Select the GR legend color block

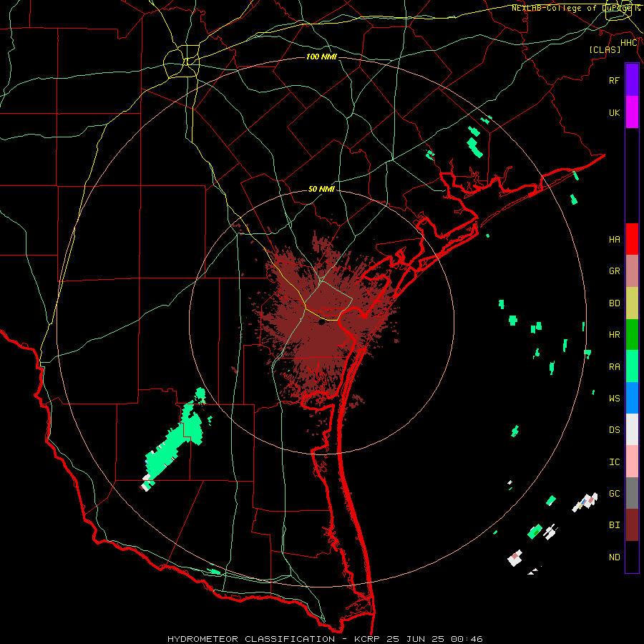[x=632, y=270]
